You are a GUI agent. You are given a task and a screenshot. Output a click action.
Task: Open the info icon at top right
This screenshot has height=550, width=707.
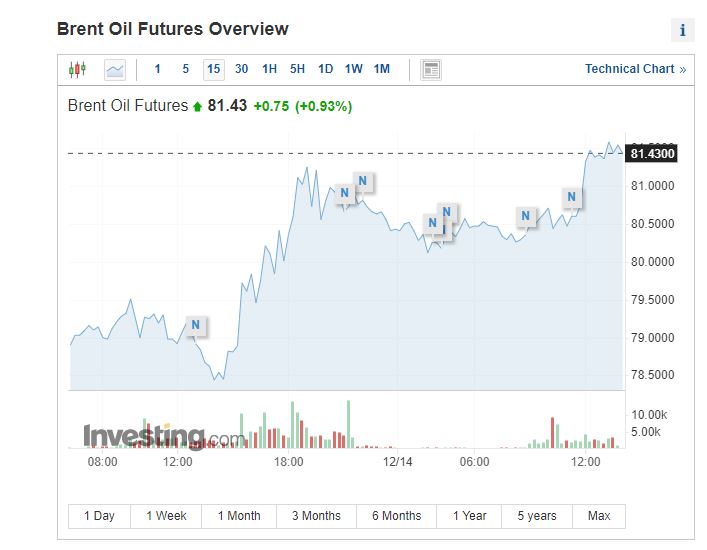point(682,30)
